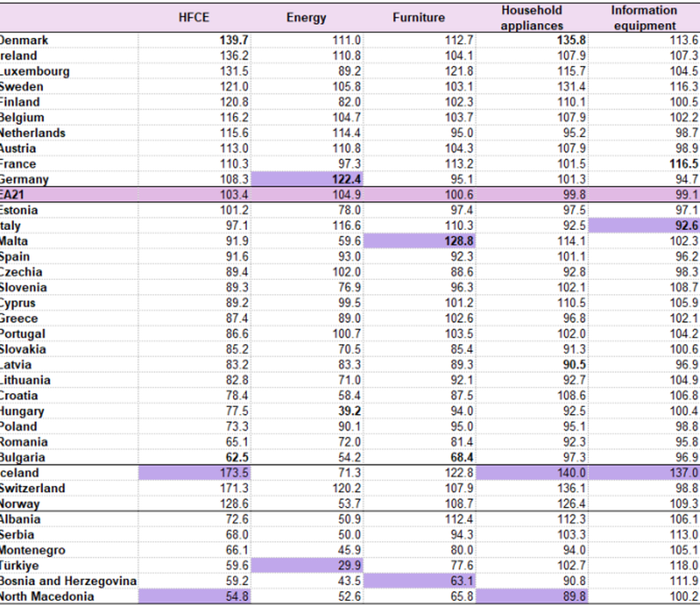This screenshot has height=605, width=700.
Task: Click Greece's HFCE value 87.4
Action: [237, 318]
